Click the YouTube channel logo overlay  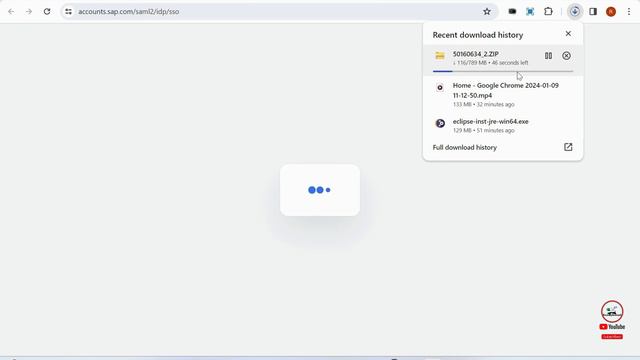612,311
